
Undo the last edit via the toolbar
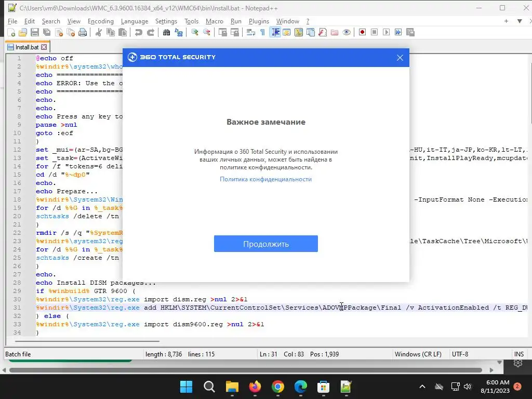coord(138,32)
